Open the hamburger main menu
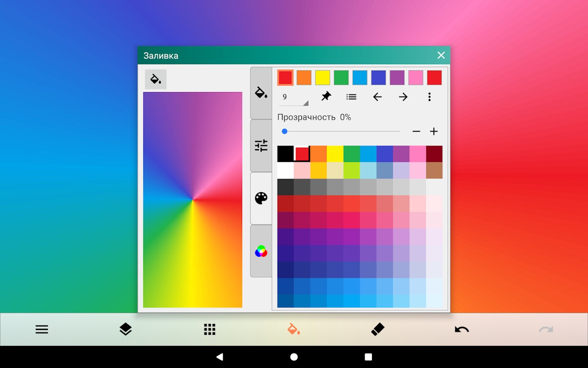This screenshot has width=588, height=368. pyautogui.click(x=42, y=330)
